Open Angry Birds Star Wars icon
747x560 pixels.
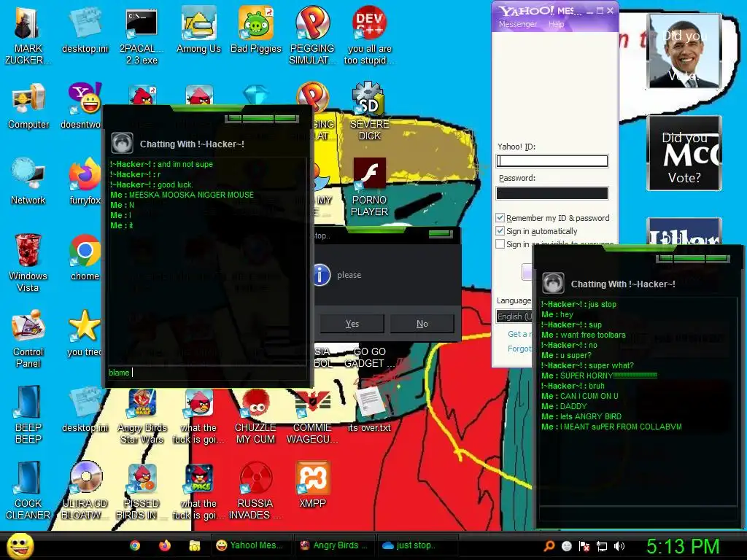(142, 416)
